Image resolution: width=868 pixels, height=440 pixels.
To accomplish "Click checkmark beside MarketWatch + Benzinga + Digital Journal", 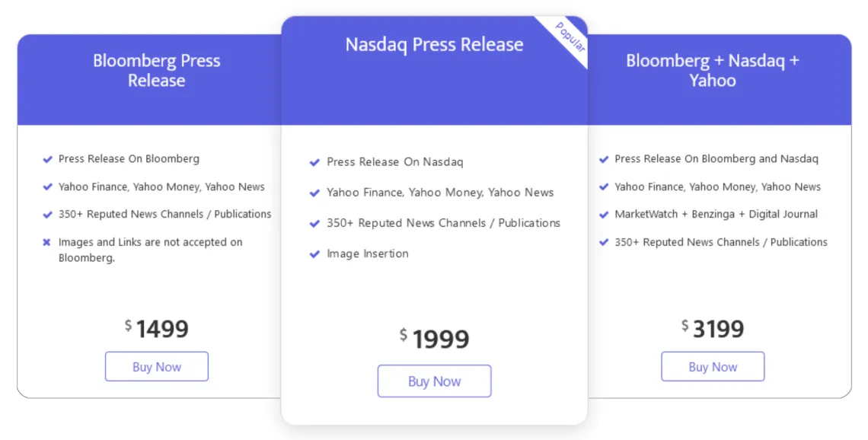I will pos(604,215).
